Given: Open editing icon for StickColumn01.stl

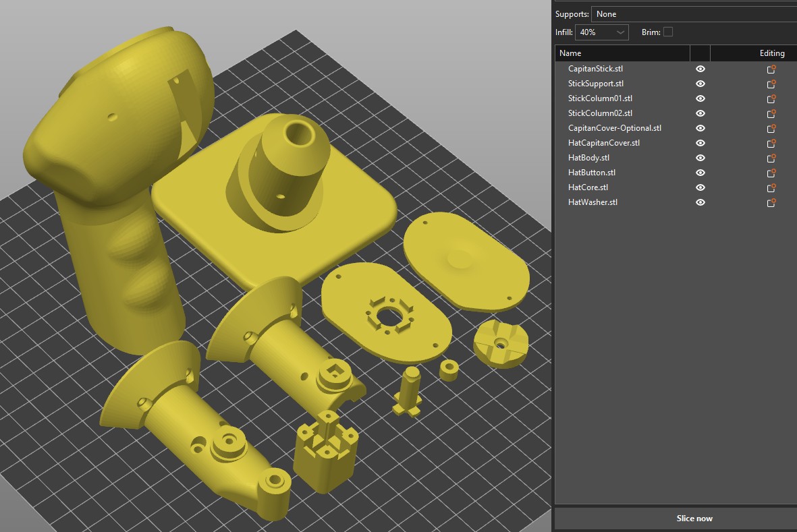Looking at the screenshot, I should click(771, 98).
